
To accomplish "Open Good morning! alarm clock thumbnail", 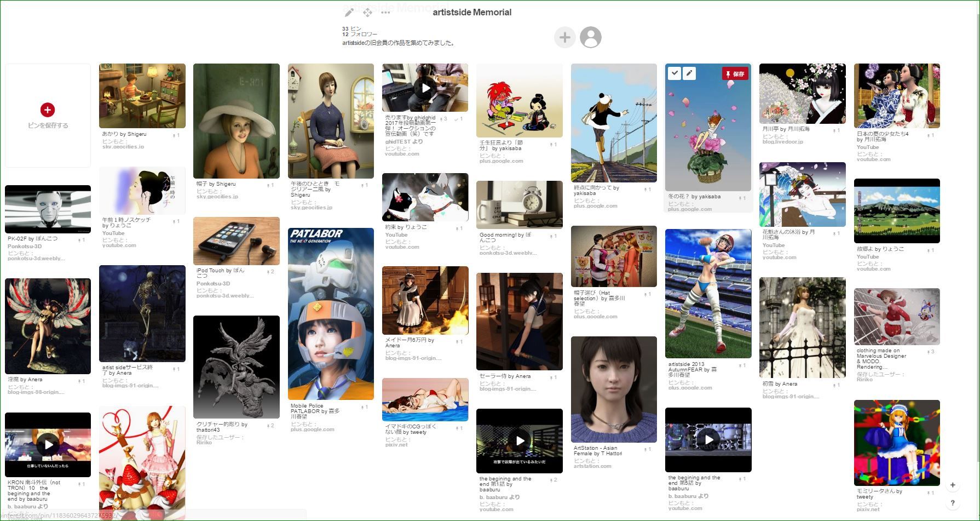I will click(x=520, y=205).
